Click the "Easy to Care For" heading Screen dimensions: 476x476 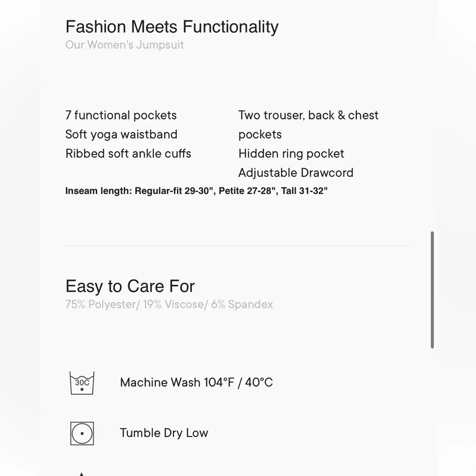pyautogui.click(x=130, y=286)
